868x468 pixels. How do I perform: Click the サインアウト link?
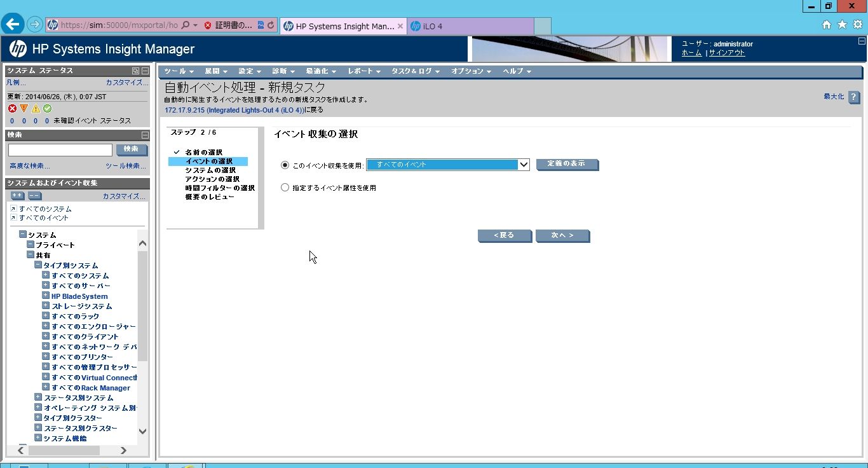pos(727,53)
